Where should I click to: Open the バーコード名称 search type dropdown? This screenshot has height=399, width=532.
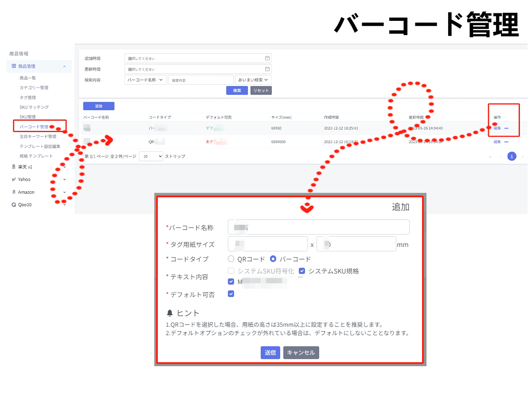click(146, 80)
